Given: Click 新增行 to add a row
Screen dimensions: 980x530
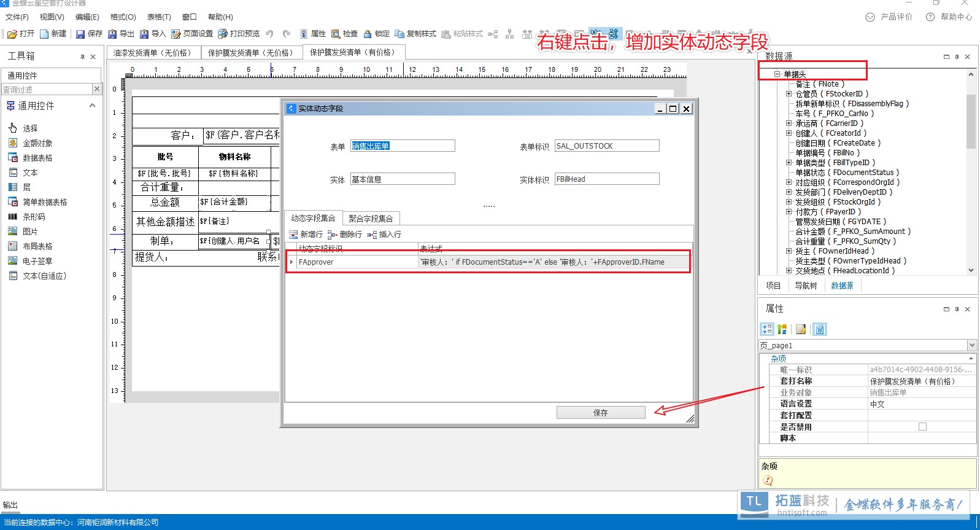Looking at the screenshot, I should [306, 235].
